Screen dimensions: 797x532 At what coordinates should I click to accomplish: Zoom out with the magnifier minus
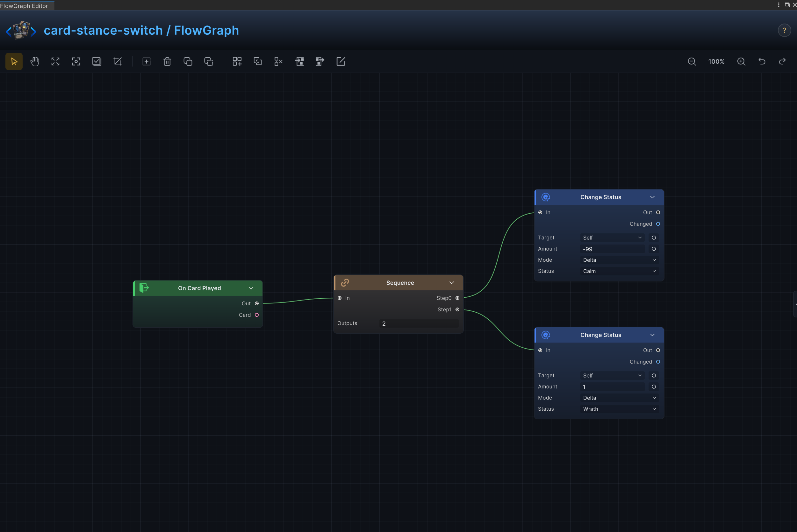692,61
